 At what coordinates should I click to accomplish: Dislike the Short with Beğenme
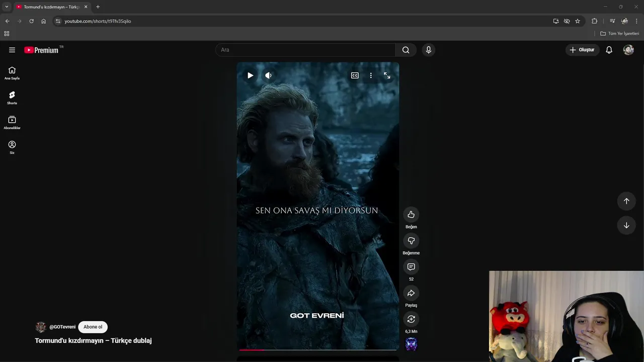point(411,241)
